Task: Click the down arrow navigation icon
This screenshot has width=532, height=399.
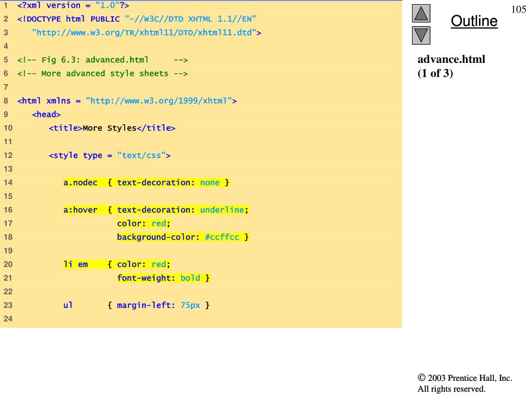Action: point(421,35)
